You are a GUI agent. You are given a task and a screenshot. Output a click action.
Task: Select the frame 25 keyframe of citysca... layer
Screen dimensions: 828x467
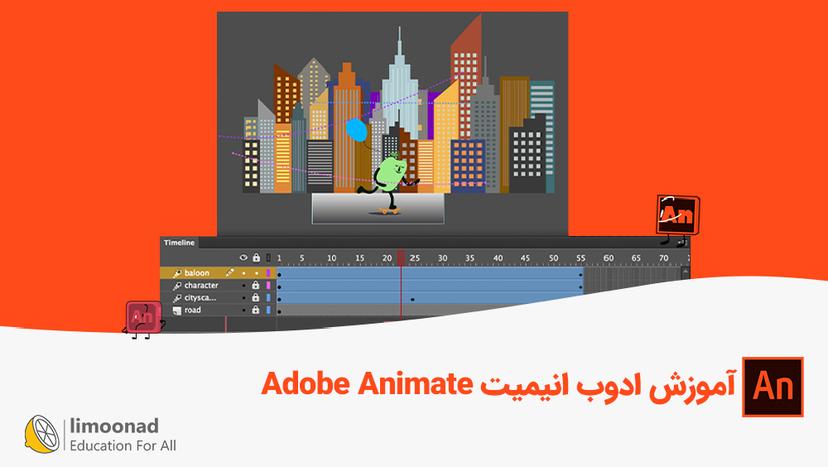tap(412, 300)
